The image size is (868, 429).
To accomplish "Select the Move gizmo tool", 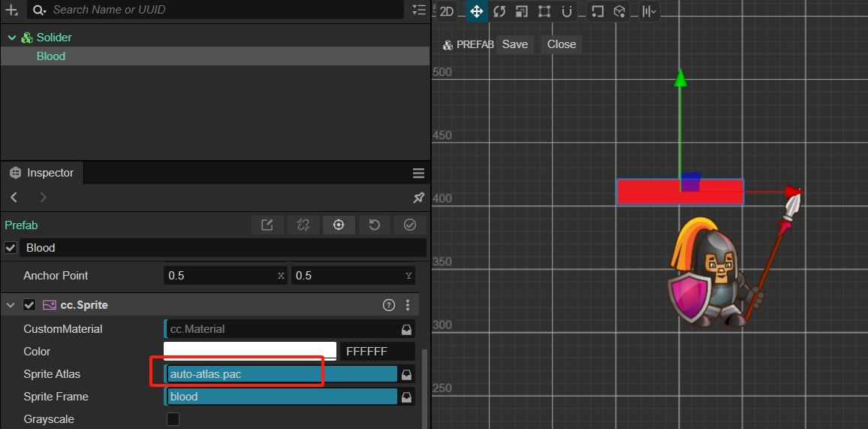I will (x=477, y=11).
